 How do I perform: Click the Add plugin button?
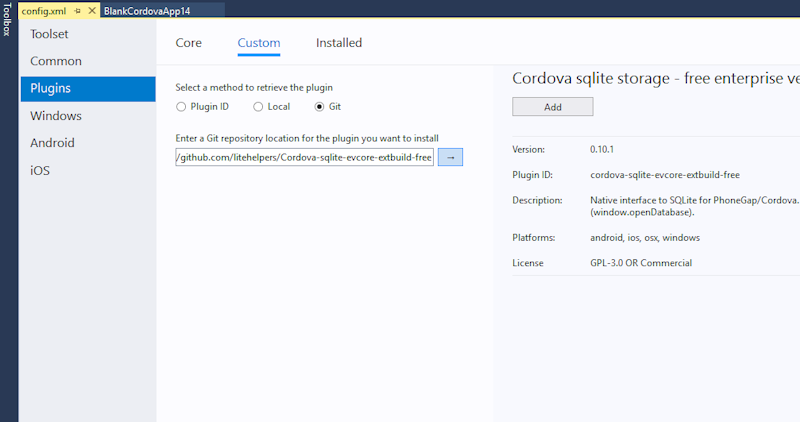click(552, 107)
